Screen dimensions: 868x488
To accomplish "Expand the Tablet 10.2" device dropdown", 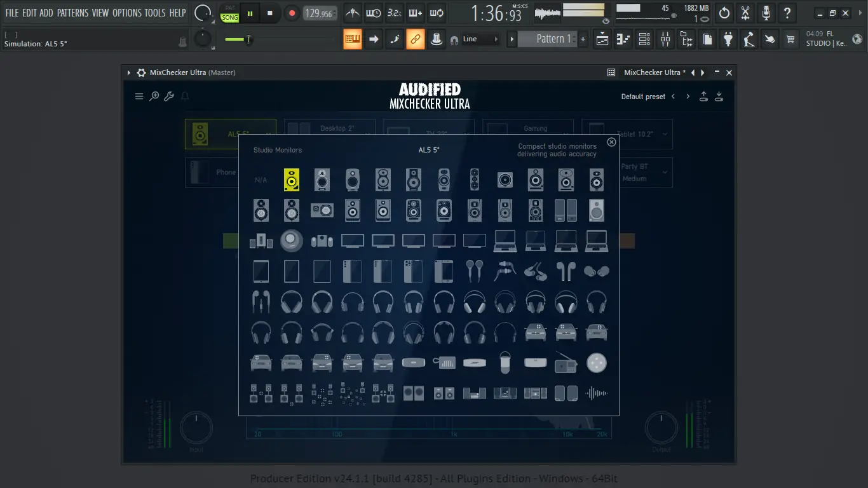I will (665, 134).
